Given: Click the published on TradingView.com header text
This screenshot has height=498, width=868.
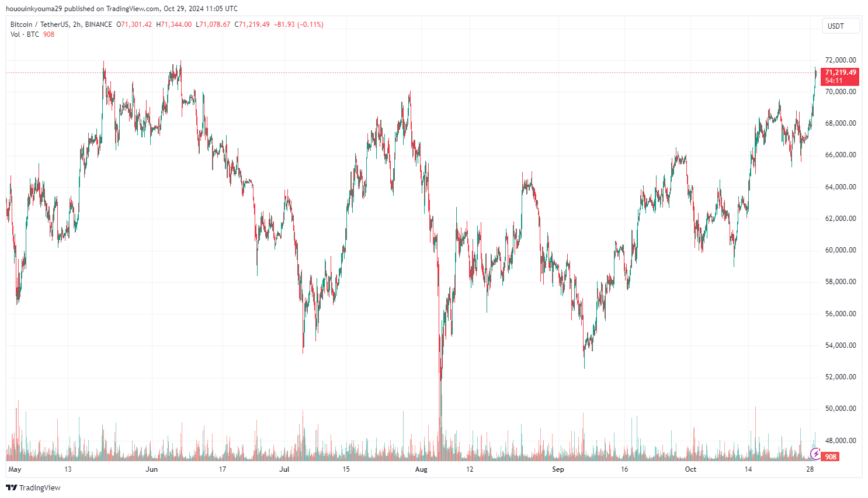Looking at the screenshot, I should point(112,9).
